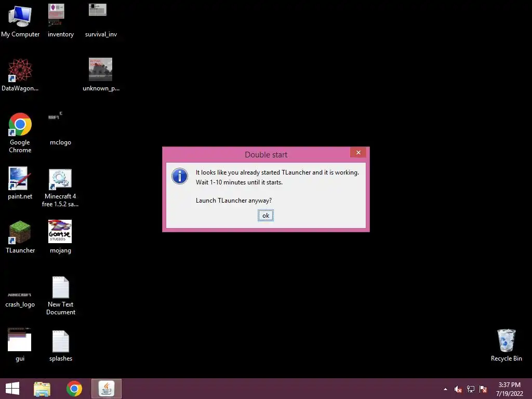The image size is (532, 399).
Task: Click the "It looks like you already started" line
Action: click(277, 172)
